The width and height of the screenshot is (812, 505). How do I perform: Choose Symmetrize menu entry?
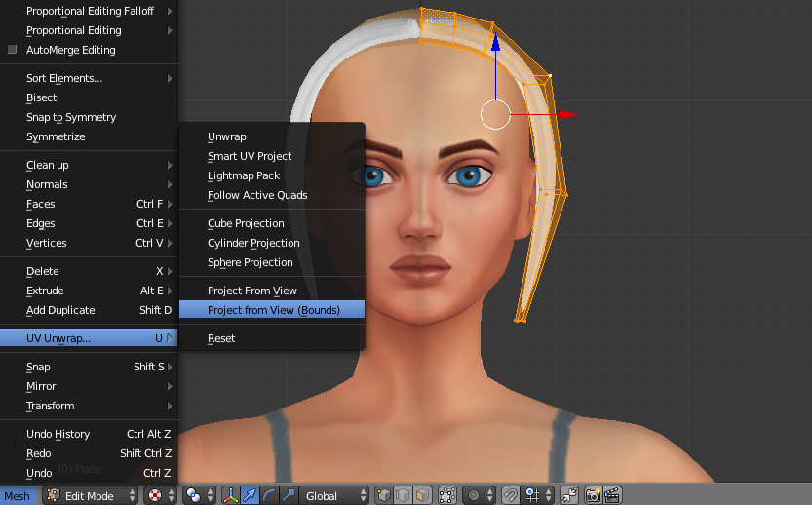89,136
